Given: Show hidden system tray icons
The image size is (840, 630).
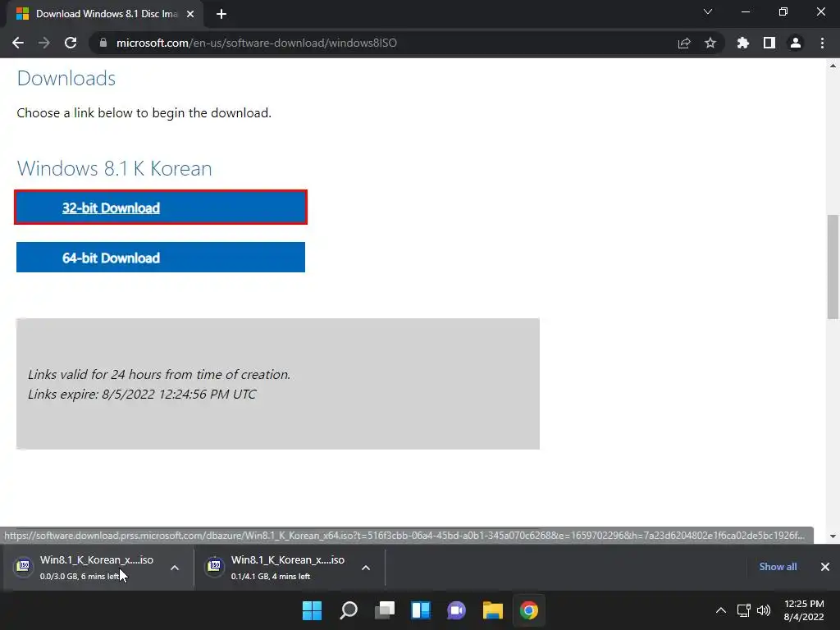Looking at the screenshot, I should (x=721, y=610).
